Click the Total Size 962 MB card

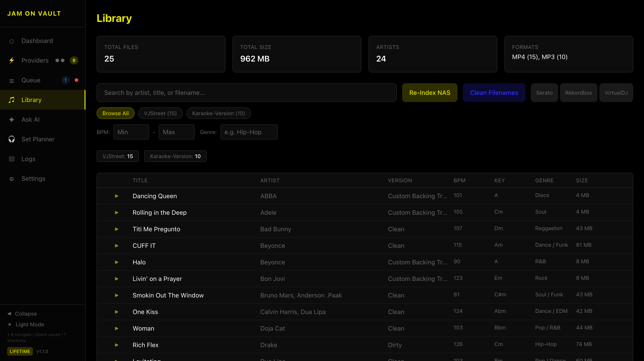pyautogui.click(x=297, y=54)
